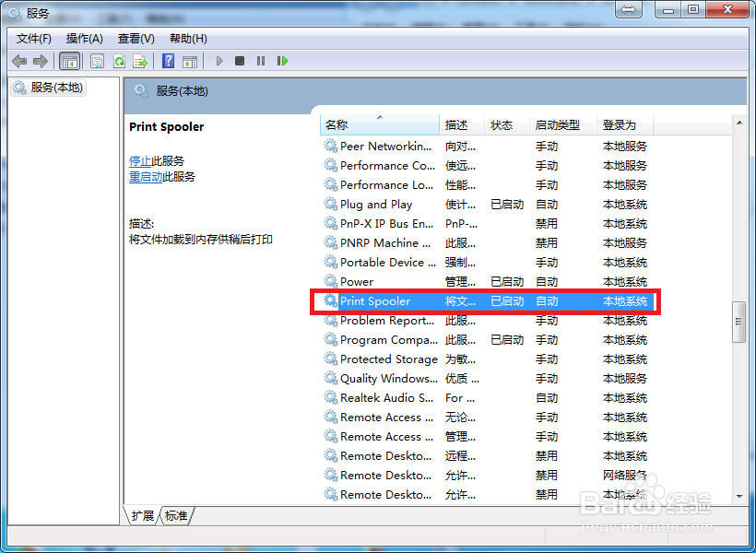
Task: Click 无论... description cell of Remote Access
Action: [x=460, y=417]
